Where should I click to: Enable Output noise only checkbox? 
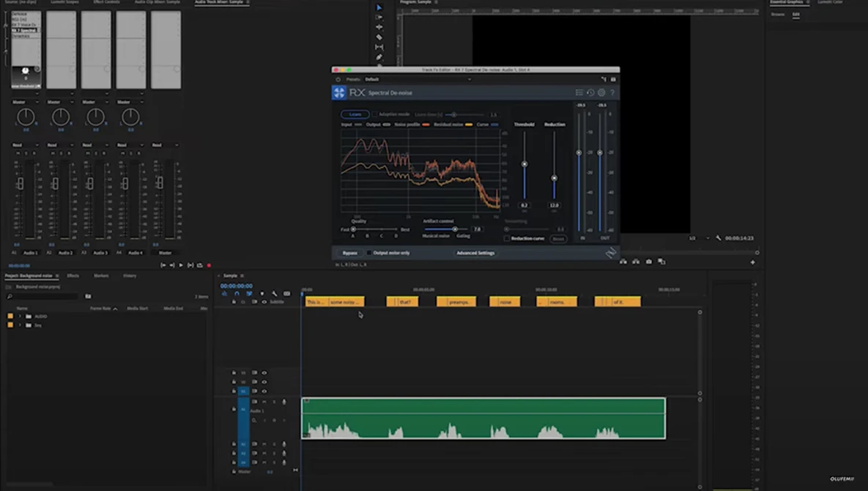pyautogui.click(x=369, y=253)
